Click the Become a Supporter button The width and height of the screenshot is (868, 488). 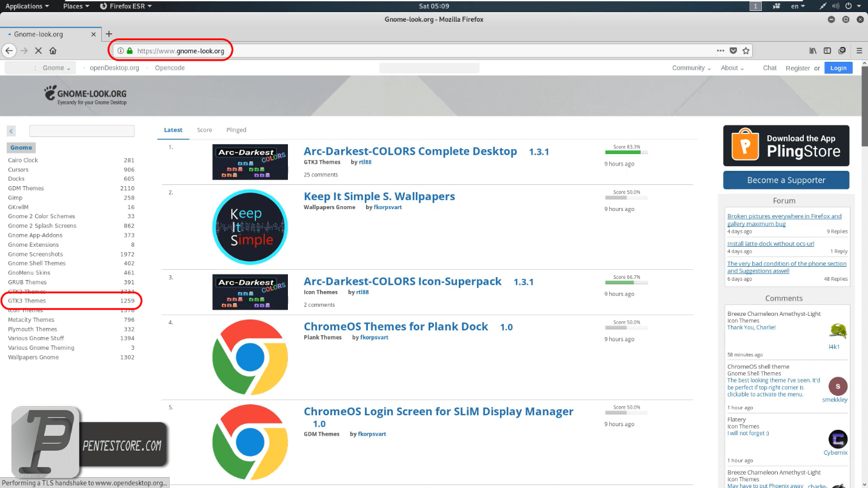786,180
